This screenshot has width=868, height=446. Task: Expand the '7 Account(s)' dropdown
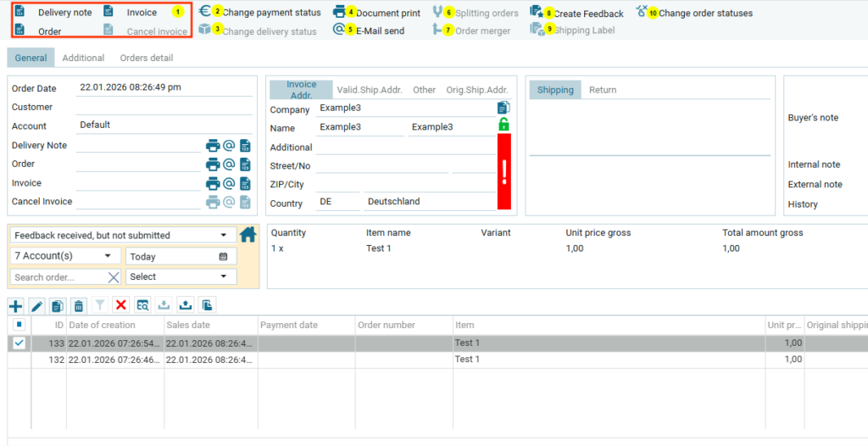pos(64,255)
